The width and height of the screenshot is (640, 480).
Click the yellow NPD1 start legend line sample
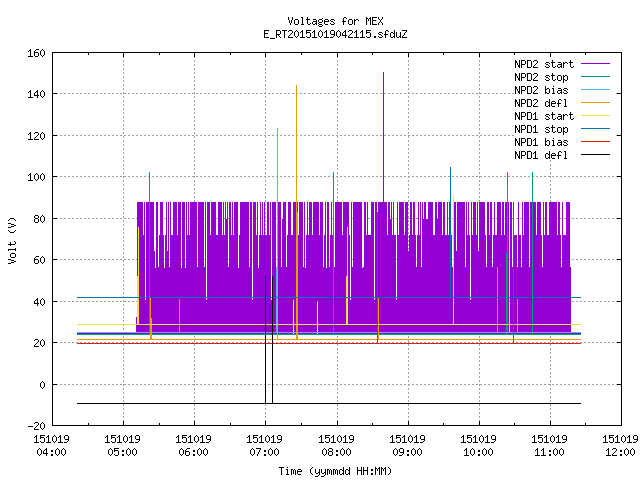[x=595, y=116]
